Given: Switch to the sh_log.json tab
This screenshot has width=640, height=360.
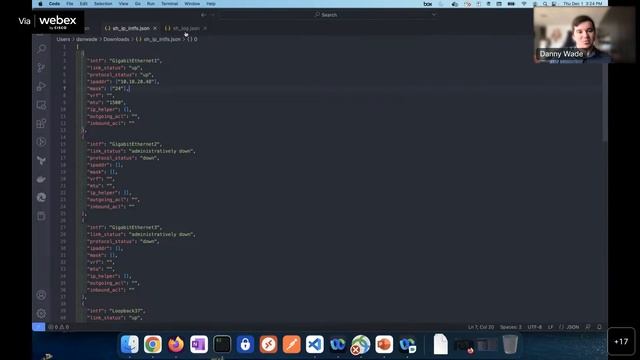Looking at the screenshot, I should [186, 28].
